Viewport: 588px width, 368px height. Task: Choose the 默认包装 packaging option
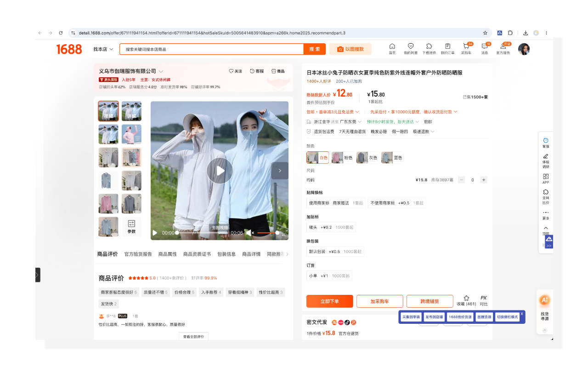[x=335, y=252]
